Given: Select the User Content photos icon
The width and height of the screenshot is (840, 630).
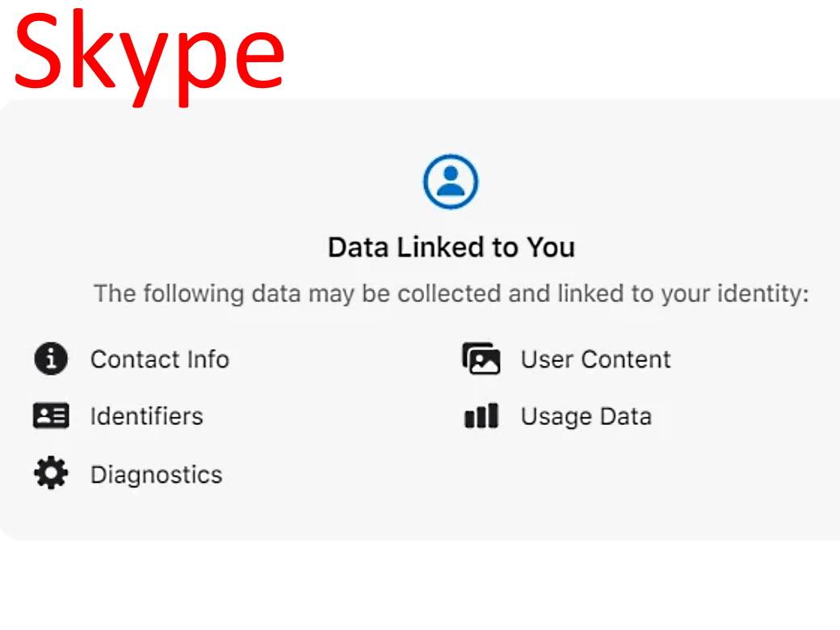Looking at the screenshot, I should pos(481,359).
